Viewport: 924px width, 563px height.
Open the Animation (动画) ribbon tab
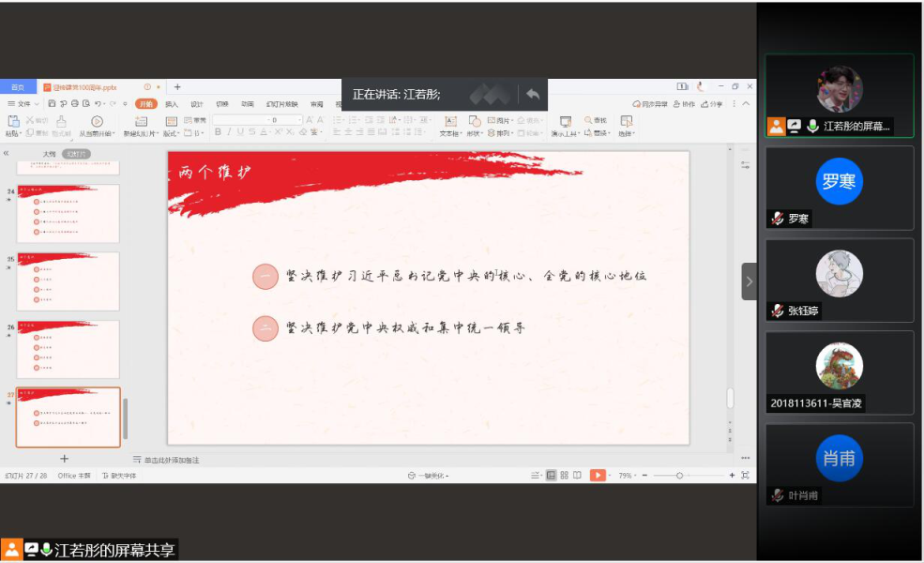point(248,104)
